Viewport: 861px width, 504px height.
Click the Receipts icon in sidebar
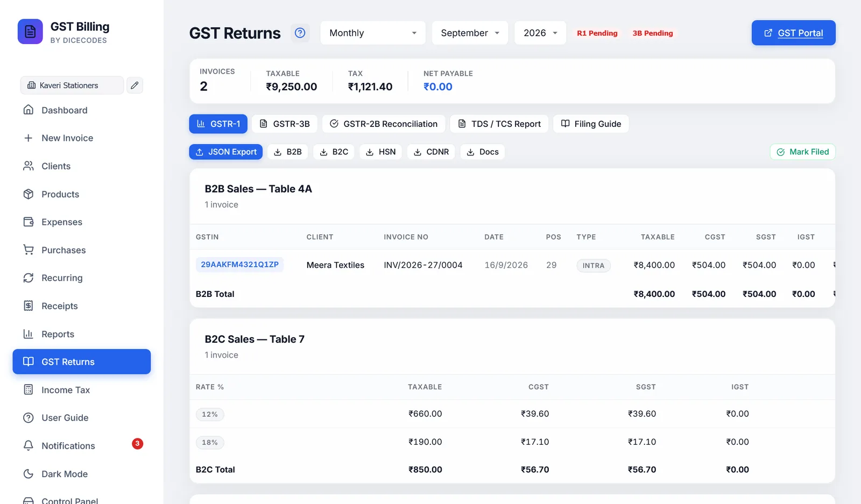[x=29, y=306]
